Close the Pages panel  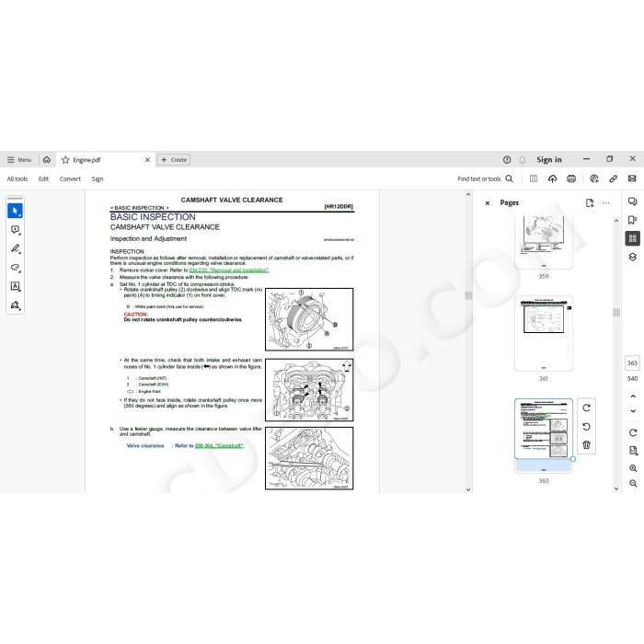pos(488,203)
